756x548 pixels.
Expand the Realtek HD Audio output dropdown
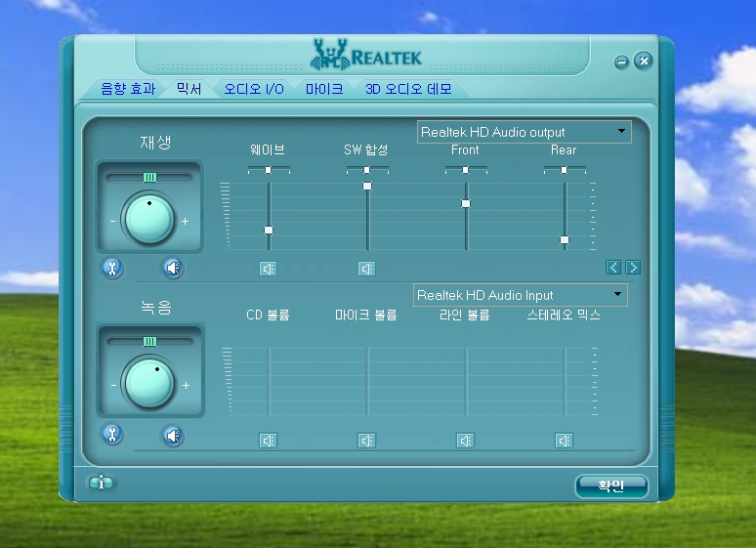click(x=525, y=132)
